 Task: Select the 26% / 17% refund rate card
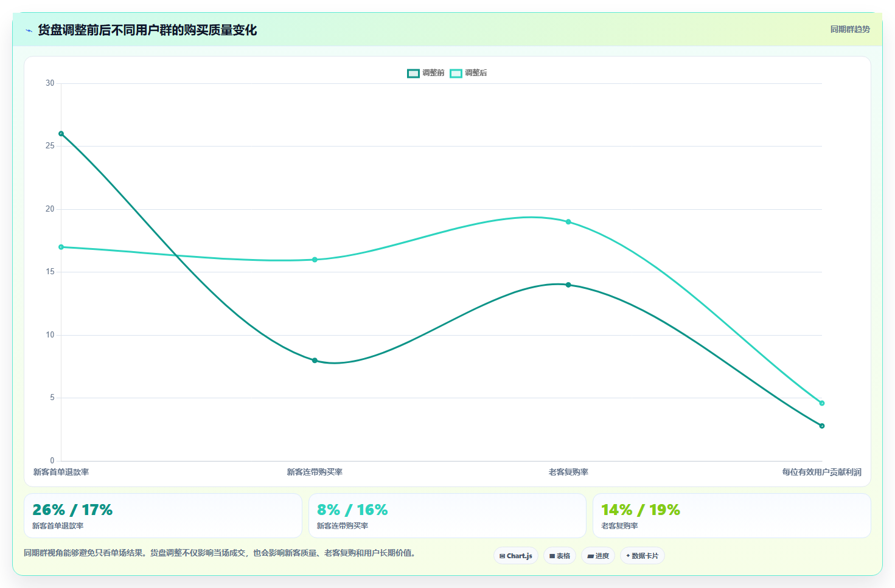163,516
